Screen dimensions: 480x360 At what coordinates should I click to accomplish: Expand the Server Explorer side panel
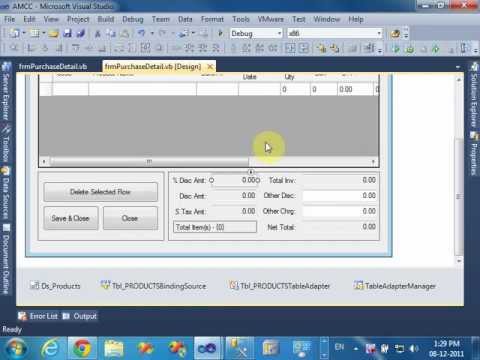tap(6, 91)
